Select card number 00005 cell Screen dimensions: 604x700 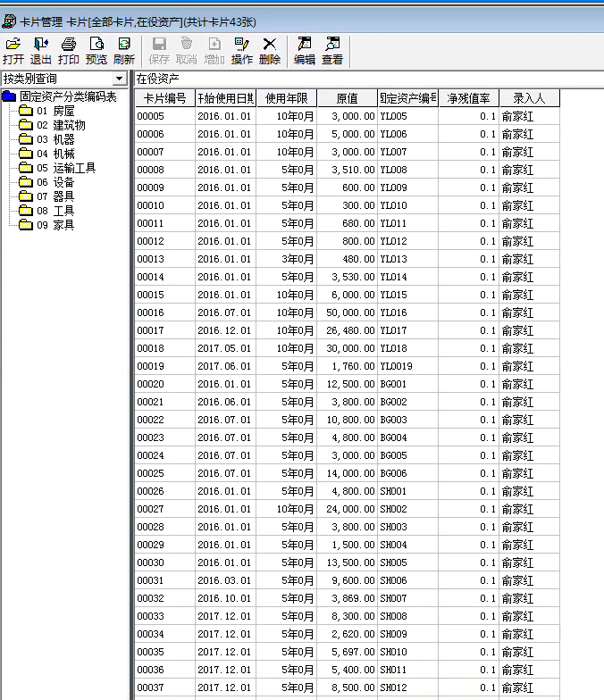pyautogui.click(x=164, y=116)
